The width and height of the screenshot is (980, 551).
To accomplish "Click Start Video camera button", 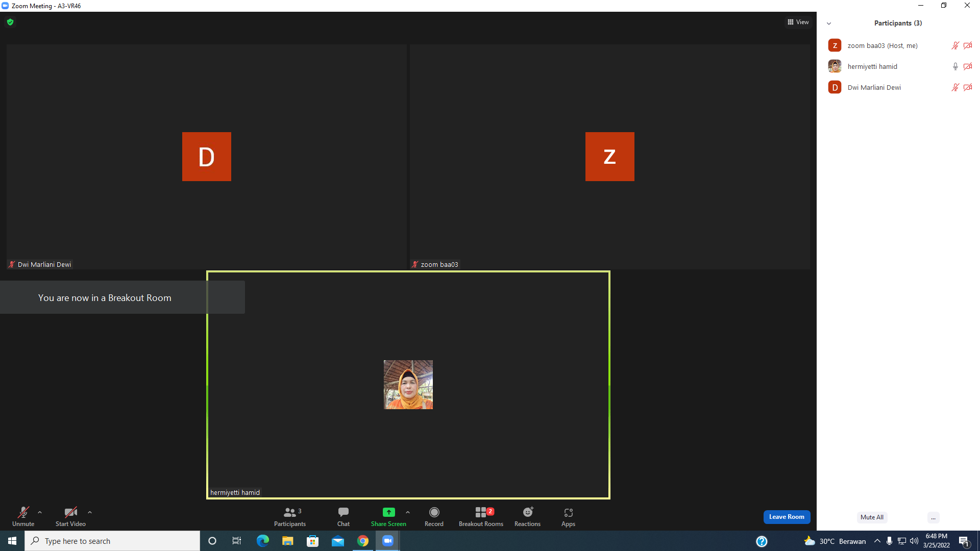I will tap(70, 516).
